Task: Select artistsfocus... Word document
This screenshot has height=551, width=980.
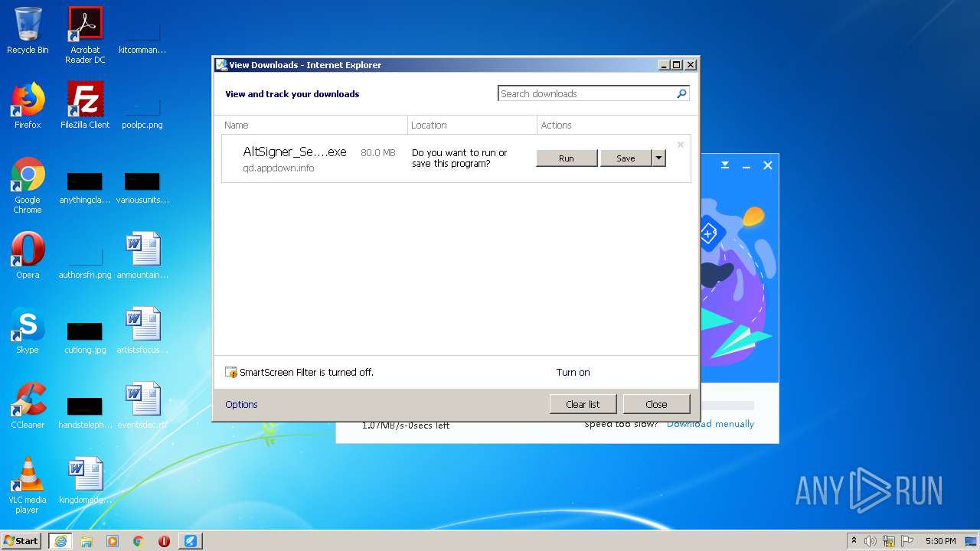Action: coord(142,331)
